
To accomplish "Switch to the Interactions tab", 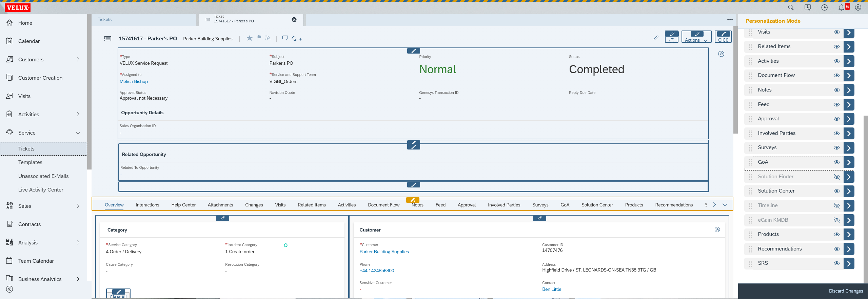I will 147,205.
